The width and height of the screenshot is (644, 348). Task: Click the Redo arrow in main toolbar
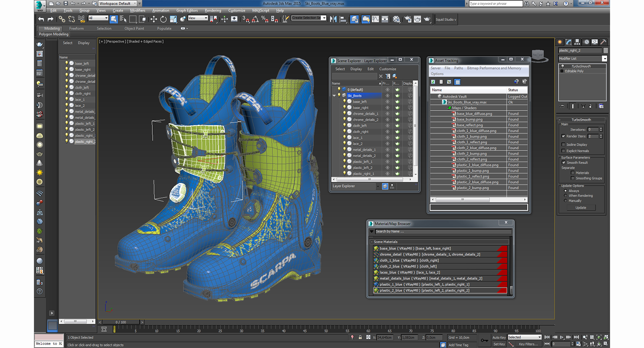[50, 19]
